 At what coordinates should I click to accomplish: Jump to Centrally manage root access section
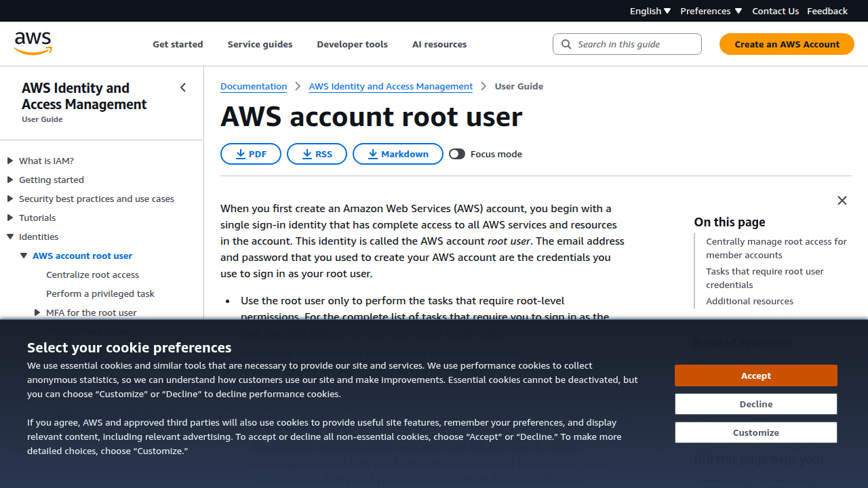pyautogui.click(x=776, y=248)
